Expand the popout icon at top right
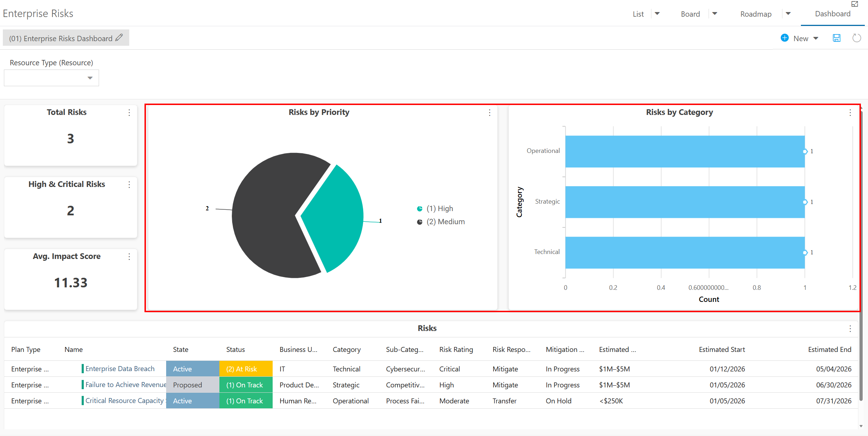The image size is (868, 436). pos(855,4)
